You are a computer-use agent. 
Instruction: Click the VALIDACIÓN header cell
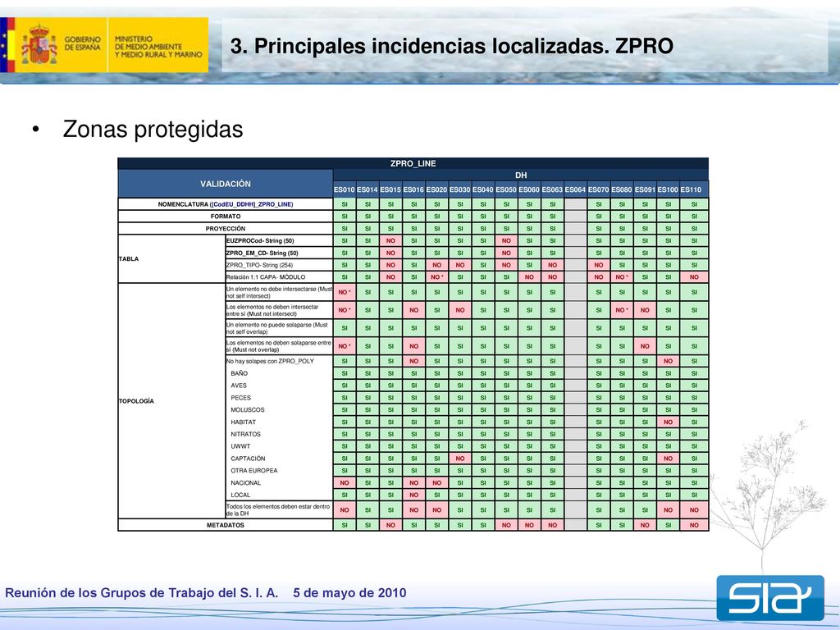tap(226, 184)
